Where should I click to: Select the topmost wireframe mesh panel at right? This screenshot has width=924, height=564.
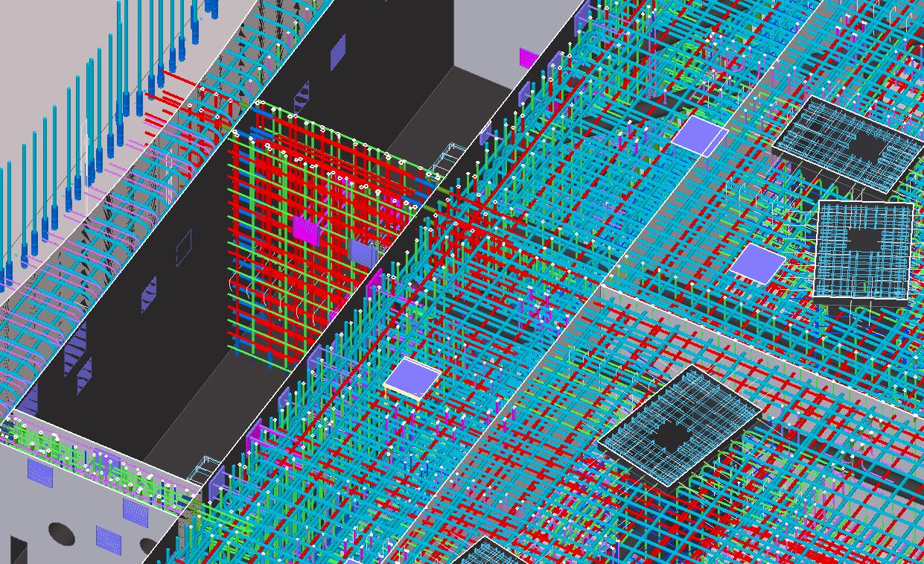tap(848, 142)
